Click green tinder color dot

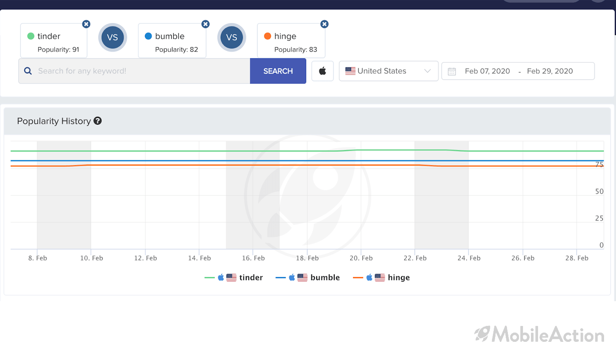click(31, 36)
